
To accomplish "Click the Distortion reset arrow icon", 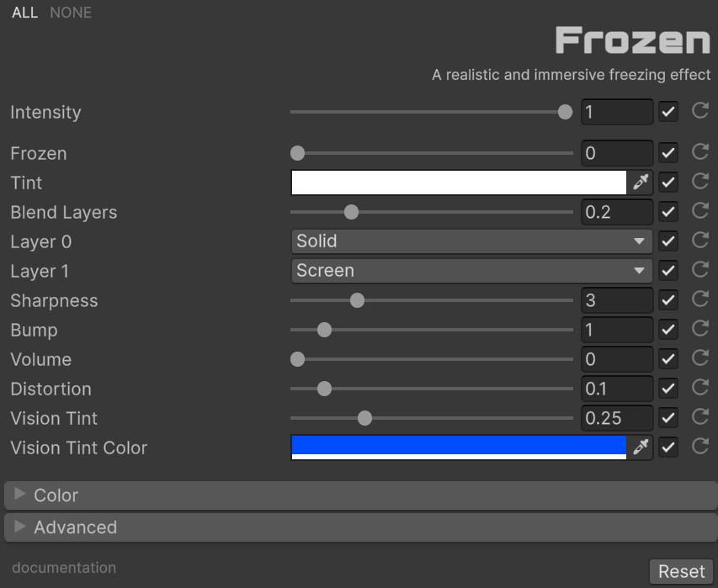I will click(x=699, y=388).
